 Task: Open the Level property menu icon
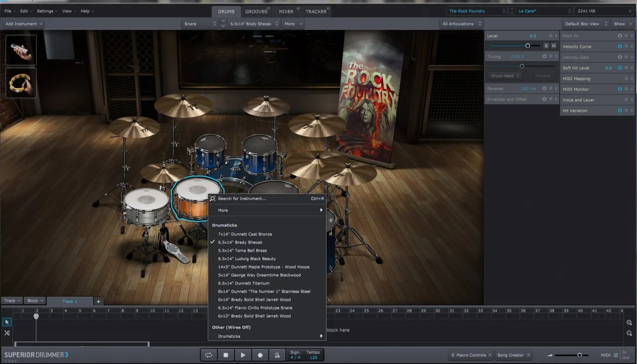click(550, 36)
